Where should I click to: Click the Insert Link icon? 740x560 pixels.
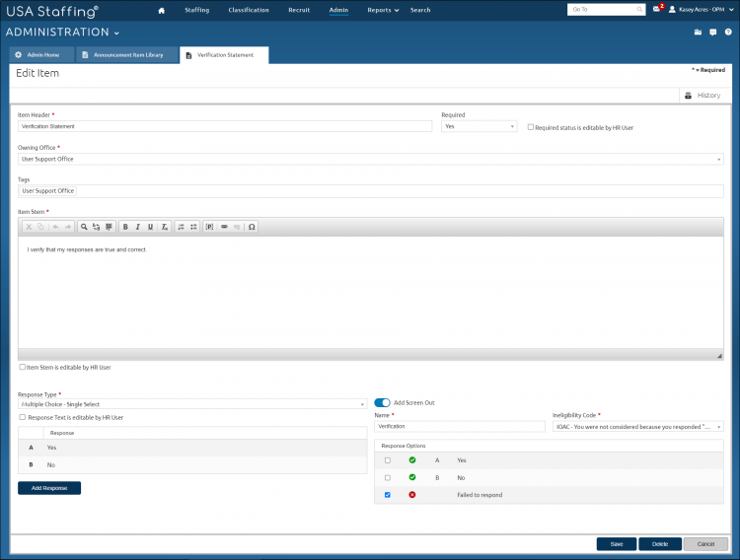(224, 227)
